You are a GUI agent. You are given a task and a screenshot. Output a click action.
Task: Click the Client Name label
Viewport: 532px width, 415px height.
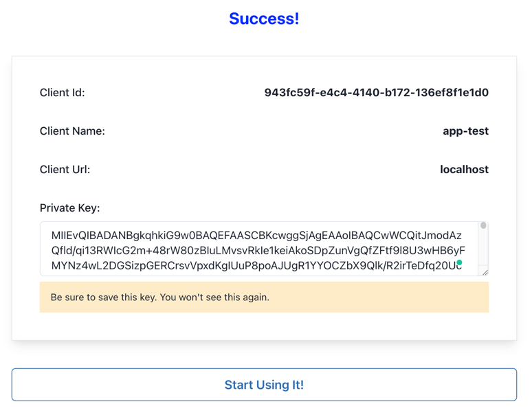72,131
